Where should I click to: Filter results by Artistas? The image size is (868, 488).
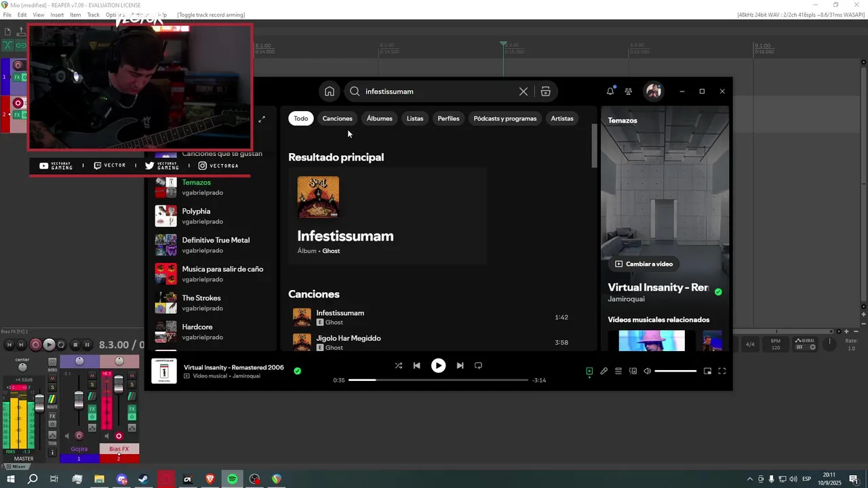coord(562,119)
